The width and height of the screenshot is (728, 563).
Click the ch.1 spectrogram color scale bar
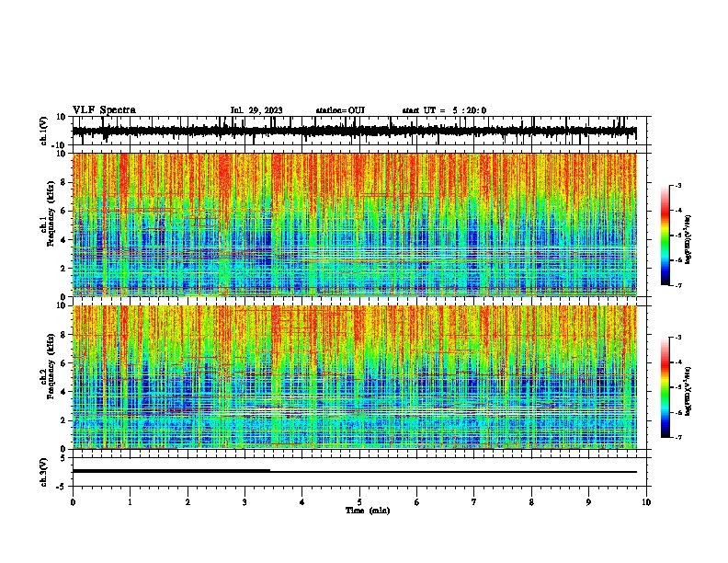665,236
